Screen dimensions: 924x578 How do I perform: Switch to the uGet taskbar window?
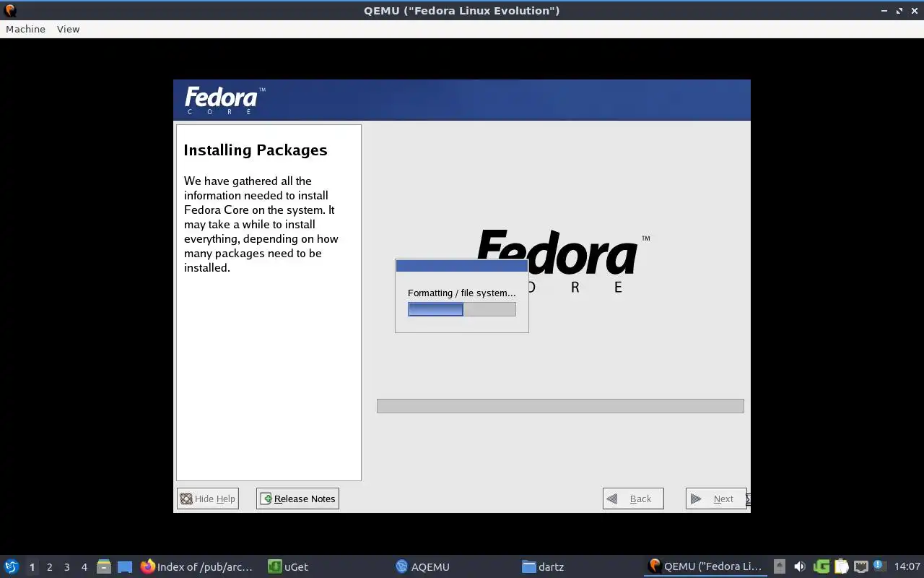click(x=288, y=566)
